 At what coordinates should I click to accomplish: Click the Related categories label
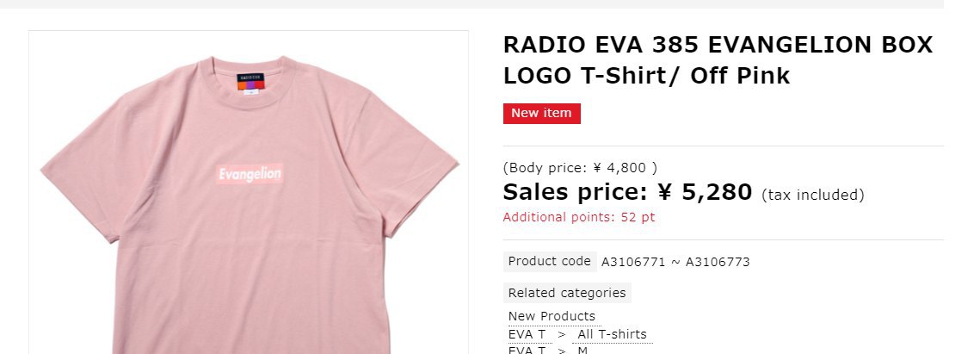tap(567, 293)
